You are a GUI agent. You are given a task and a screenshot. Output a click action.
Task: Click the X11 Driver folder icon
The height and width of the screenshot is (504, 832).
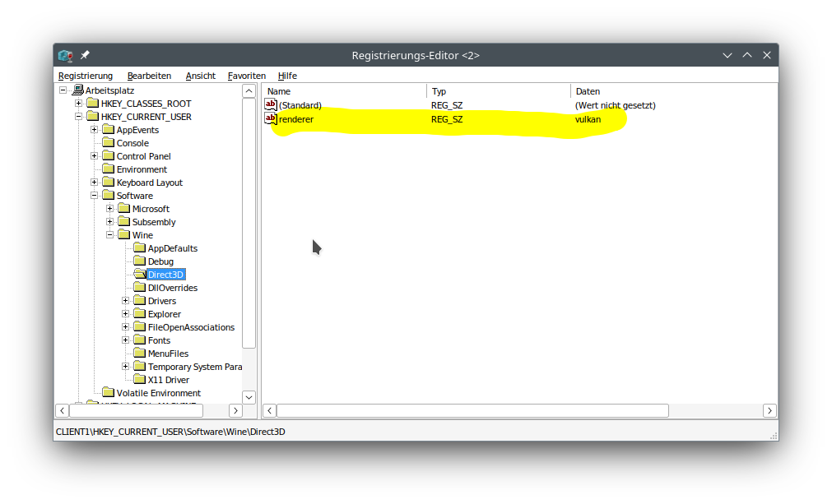click(x=140, y=380)
